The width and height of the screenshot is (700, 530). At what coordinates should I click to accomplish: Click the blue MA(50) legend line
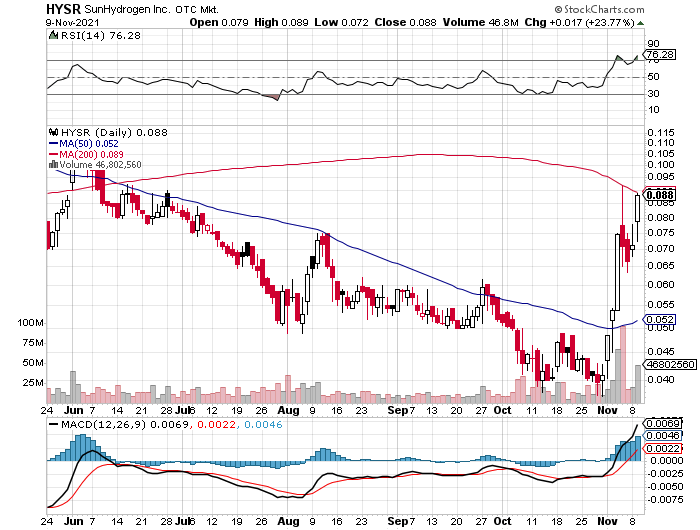pyautogui.click(x=54, y=144)
